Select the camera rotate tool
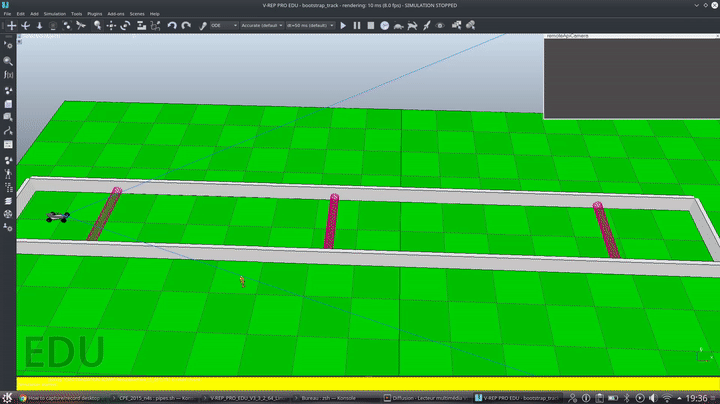720x404 pixels. click(x=26, y=25)
